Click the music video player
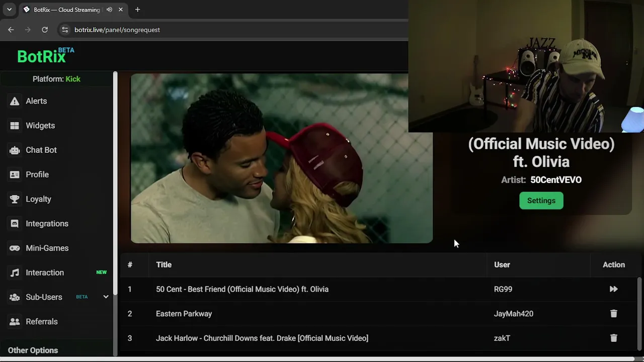The height and width of the screenshot is (362, 644). point(282,158)
